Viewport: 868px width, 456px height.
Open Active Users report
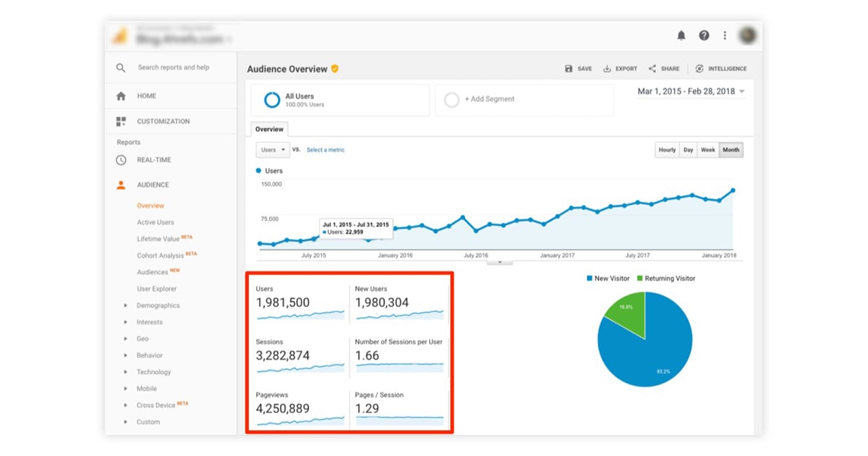coord(156,222)
